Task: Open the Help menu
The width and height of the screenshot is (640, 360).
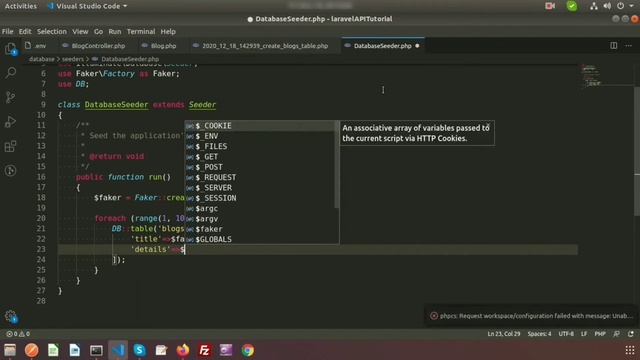Action: click(x=168, y=31)
